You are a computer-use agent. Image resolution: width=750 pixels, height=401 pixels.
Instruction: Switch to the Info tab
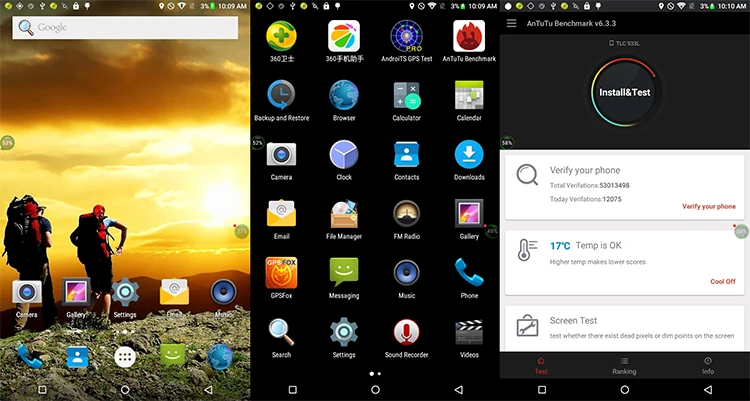coord(708,366)
